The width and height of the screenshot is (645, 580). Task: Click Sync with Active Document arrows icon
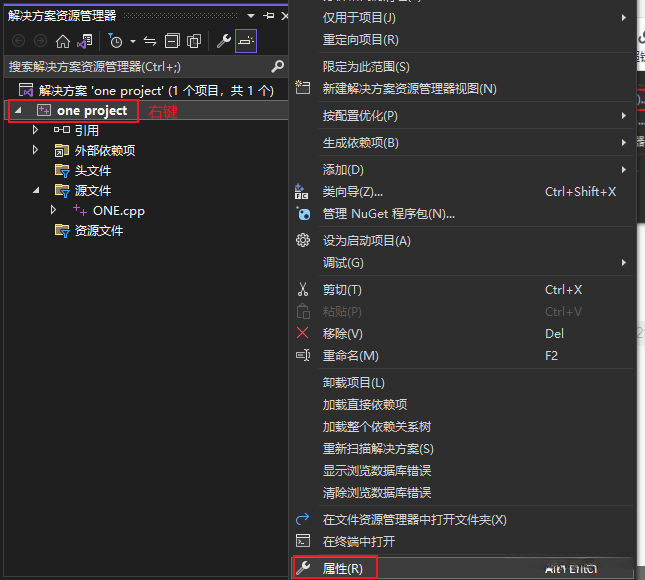click(x=150, y=41)
